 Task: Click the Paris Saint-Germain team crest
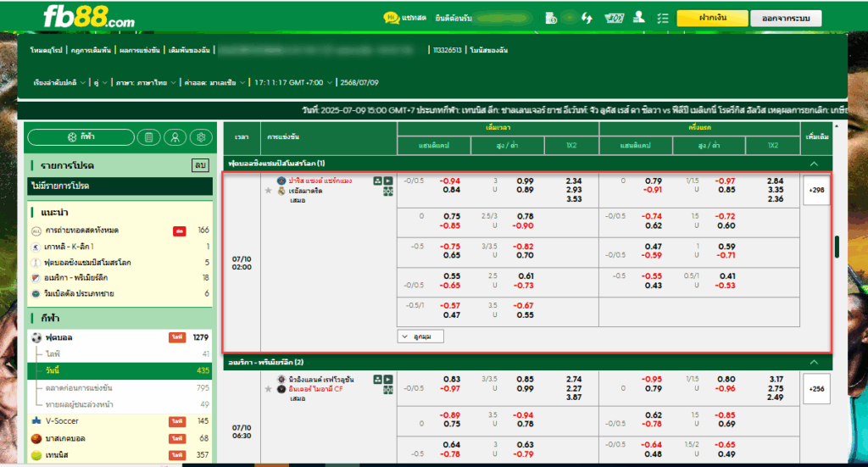[x=281, y=181]
